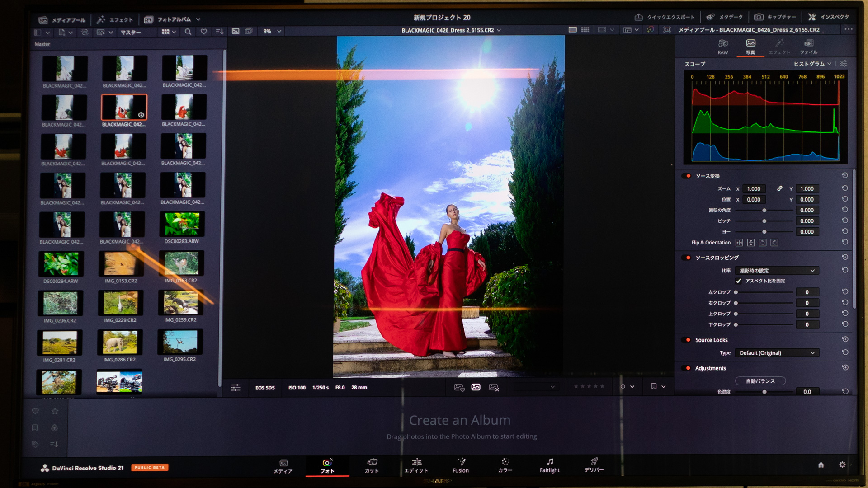The image size is (868, 488).
Task: Click the flip vertical icon
Action: pos(751,243)
